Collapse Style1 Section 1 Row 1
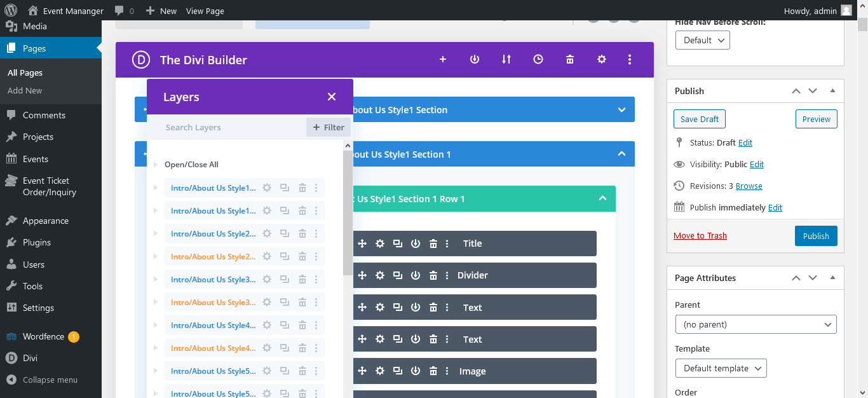The width and height of the screenshot is (868, 398). pyautogui.click(x=603, y=198)
